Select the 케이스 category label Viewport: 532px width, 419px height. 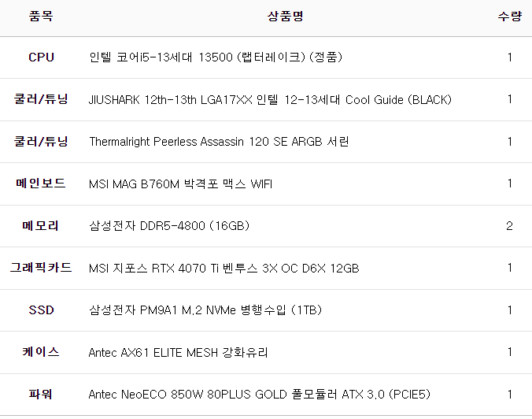(x=41, y=352)
